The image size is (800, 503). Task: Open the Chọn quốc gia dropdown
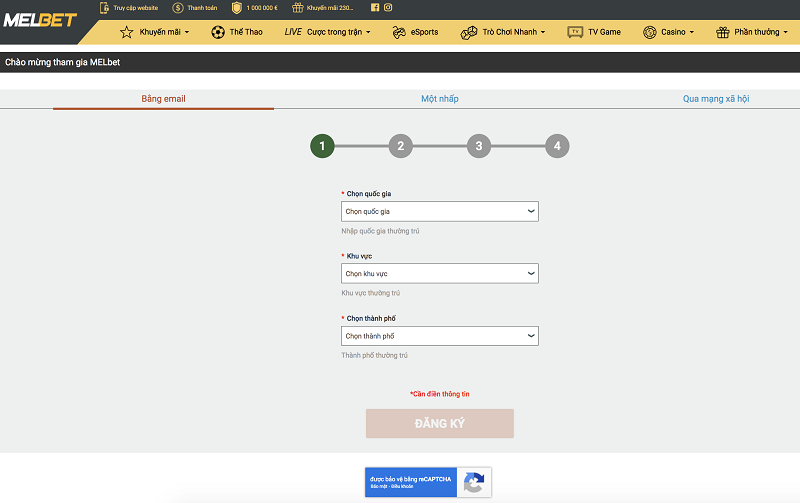tap(440, 211)
